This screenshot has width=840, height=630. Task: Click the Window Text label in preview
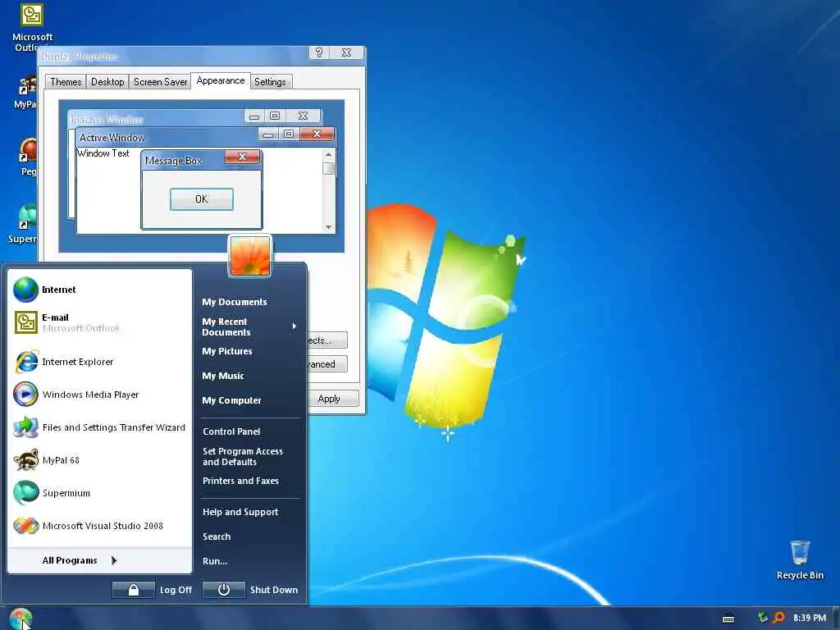103,153
